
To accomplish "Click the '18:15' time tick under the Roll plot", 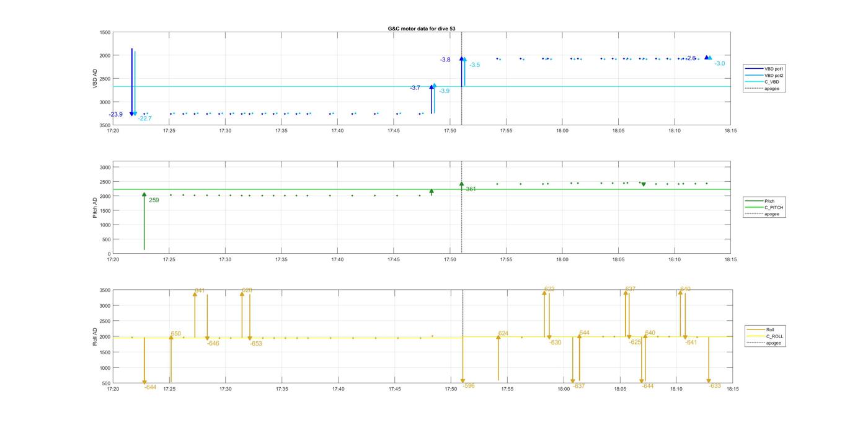I will tap(732, 389).
